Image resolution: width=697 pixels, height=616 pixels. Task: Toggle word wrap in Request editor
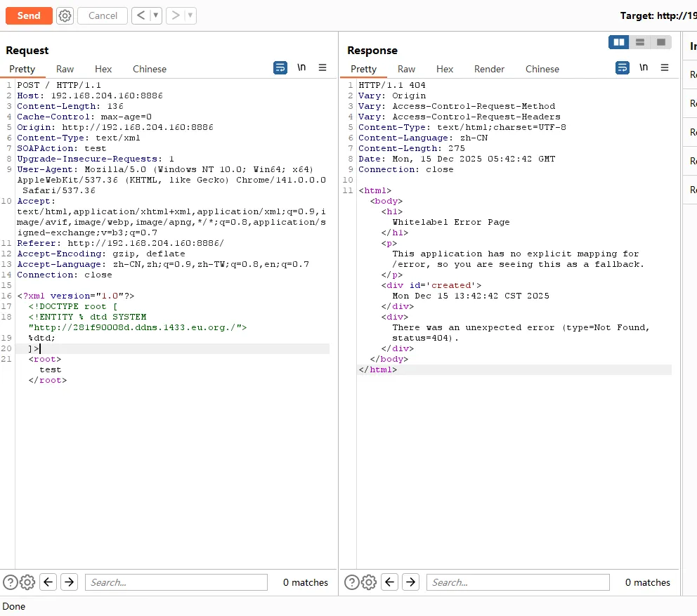pyautogui.click(x=280, y=67)
